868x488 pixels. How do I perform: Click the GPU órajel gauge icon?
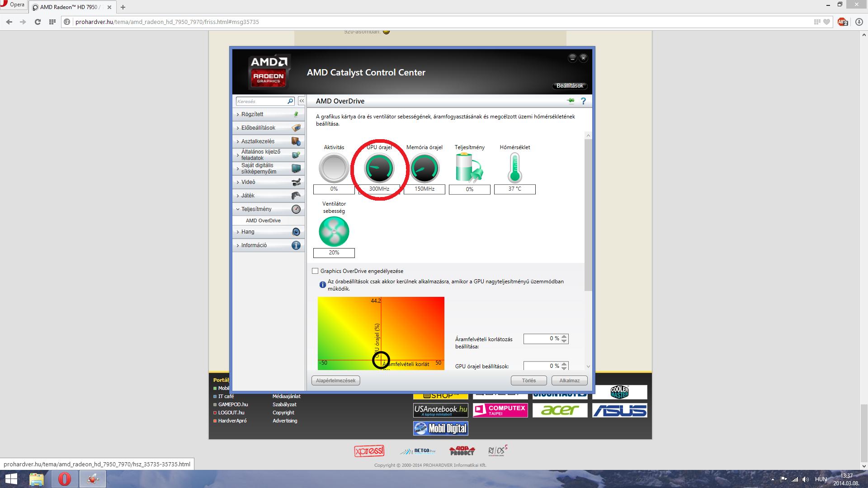379,168
